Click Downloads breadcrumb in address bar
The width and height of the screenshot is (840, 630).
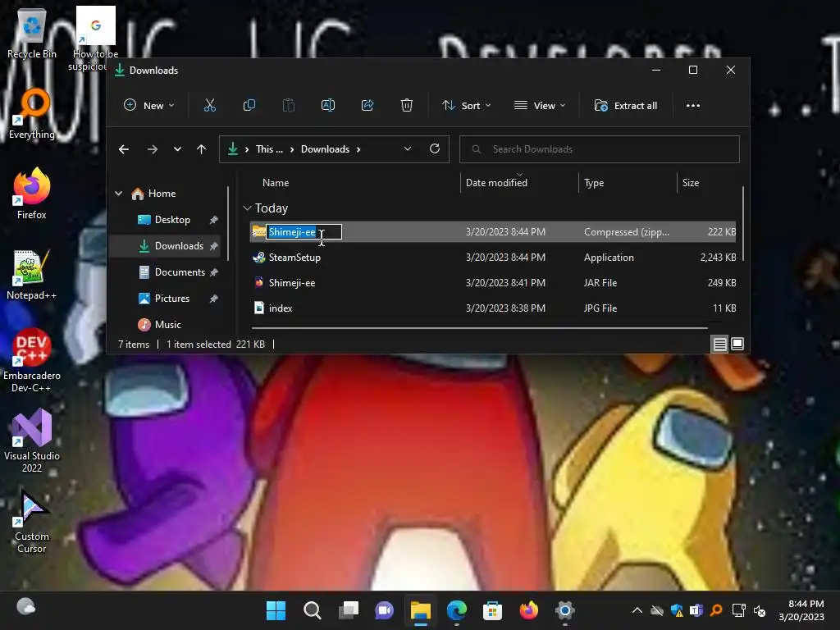click(325, 149)
